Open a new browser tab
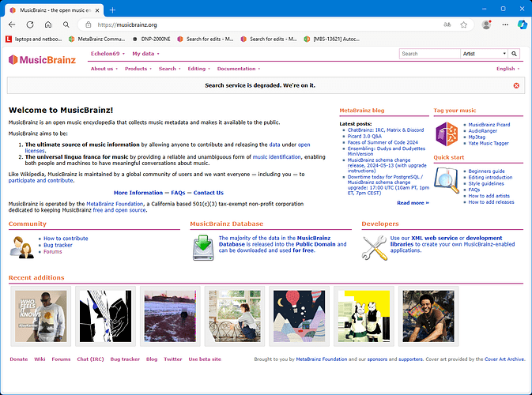The width and height of the screenshot is (532, 395). 112,10
